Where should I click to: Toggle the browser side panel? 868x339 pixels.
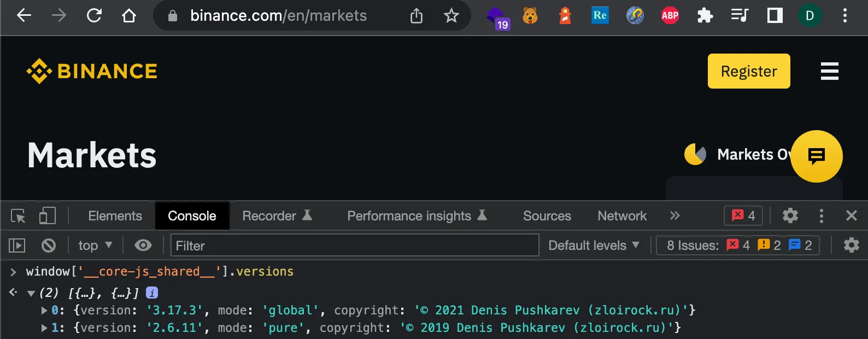pos(775,15)
